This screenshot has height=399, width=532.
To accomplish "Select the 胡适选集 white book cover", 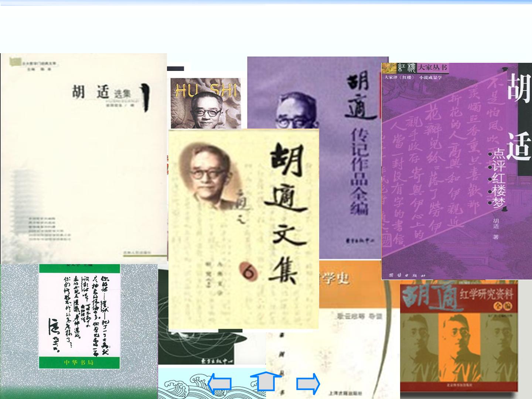I will [x=83, y=158].
